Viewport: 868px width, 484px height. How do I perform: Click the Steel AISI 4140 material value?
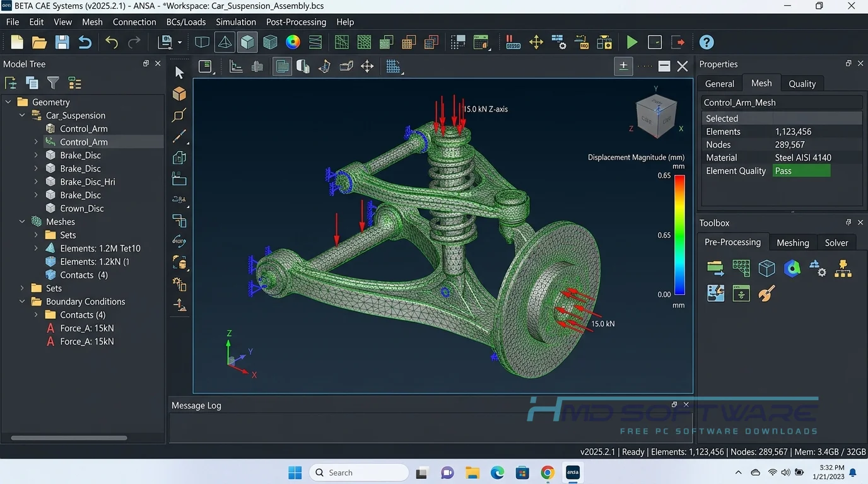pyautogui.click(x=803, y=158)
